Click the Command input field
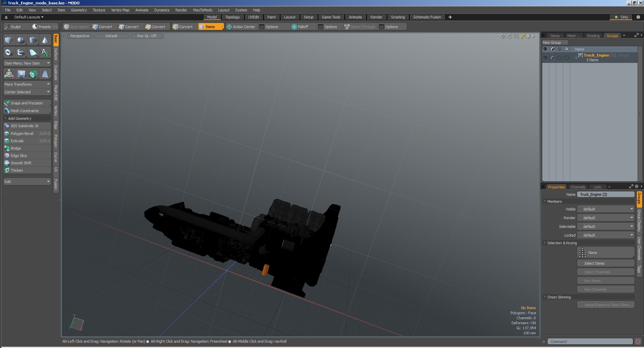The image size is (644, 348). coord(590,342)
